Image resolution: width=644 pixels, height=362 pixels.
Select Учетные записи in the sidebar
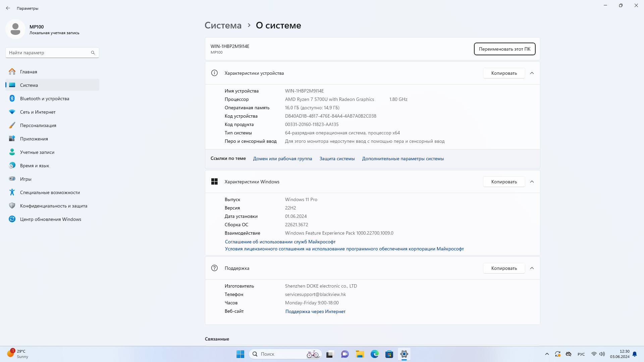37,152
